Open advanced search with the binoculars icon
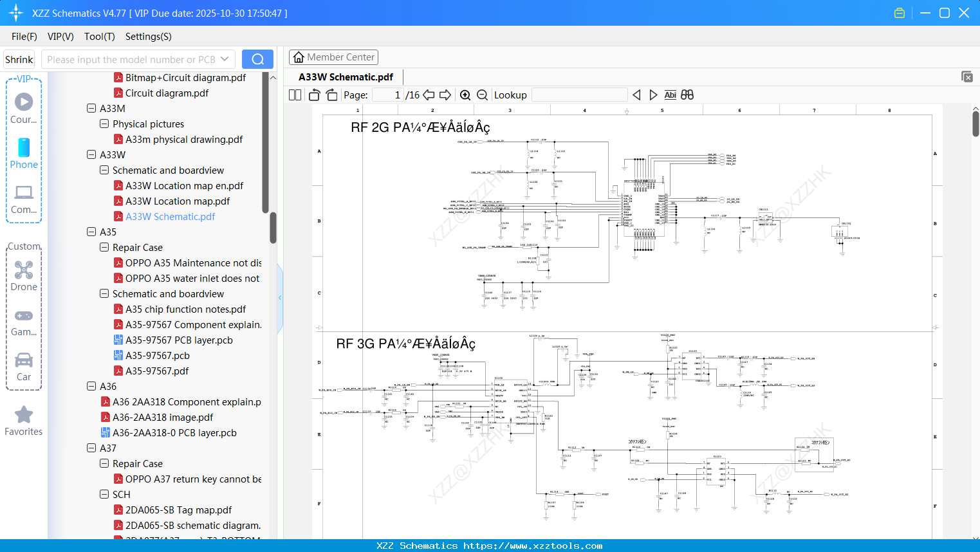980x552 pixels. pyautogui.click(x=687, y=95)
